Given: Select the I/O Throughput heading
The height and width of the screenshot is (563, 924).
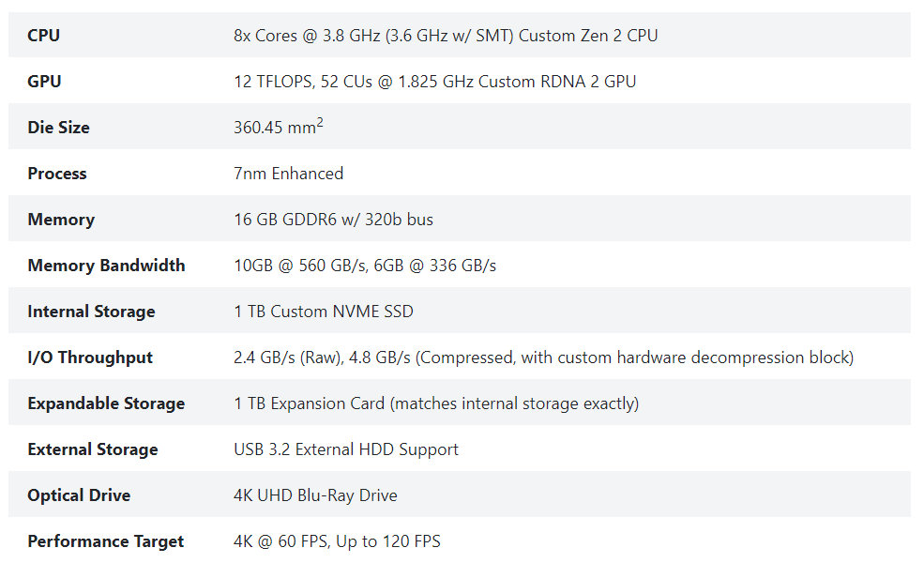Looking at the screenshot, I should [x=90, y=358].
